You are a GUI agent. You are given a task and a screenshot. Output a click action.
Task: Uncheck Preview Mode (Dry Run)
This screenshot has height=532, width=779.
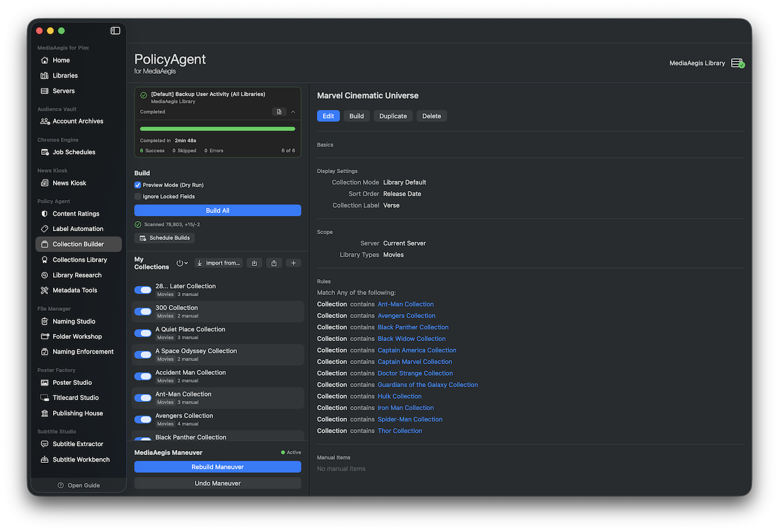138,185
